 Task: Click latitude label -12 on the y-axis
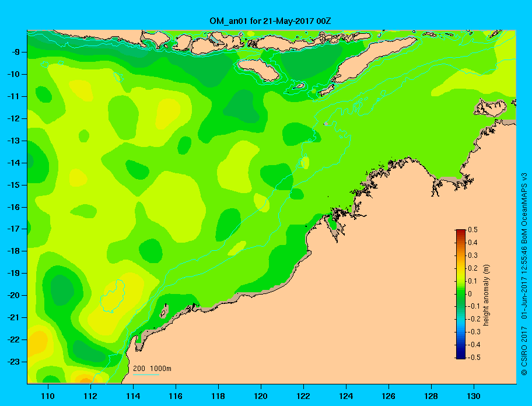pyautogui.click(x=14, y=119)
